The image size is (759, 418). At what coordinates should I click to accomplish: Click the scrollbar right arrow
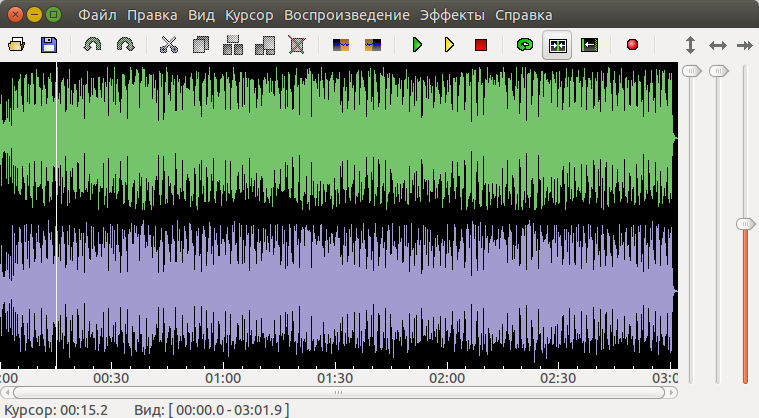tap(671, 392)
